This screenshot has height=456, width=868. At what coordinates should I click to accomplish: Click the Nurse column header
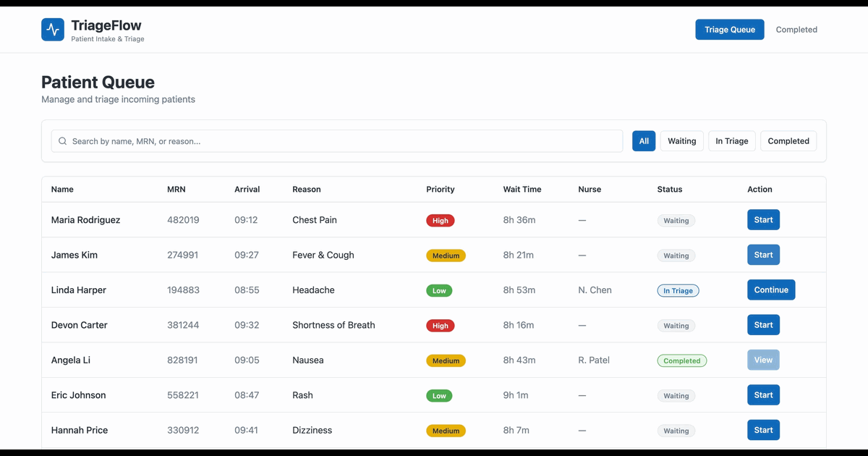pos(590,190)
